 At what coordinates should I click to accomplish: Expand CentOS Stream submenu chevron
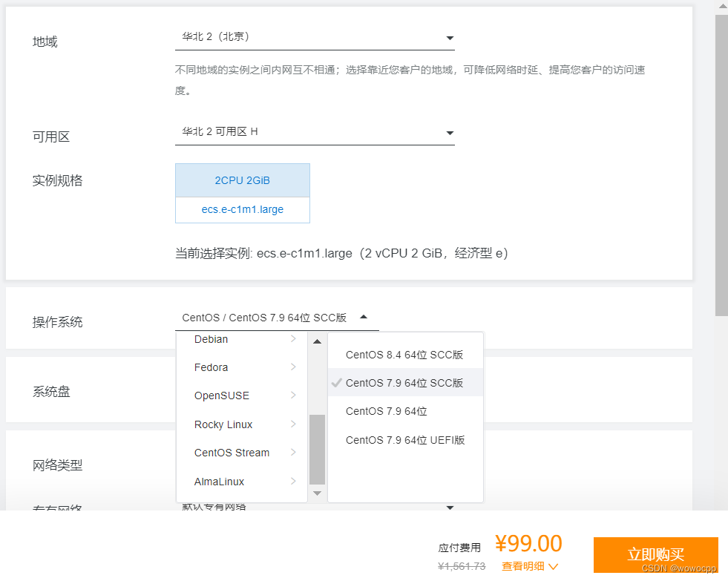point(293,453)
